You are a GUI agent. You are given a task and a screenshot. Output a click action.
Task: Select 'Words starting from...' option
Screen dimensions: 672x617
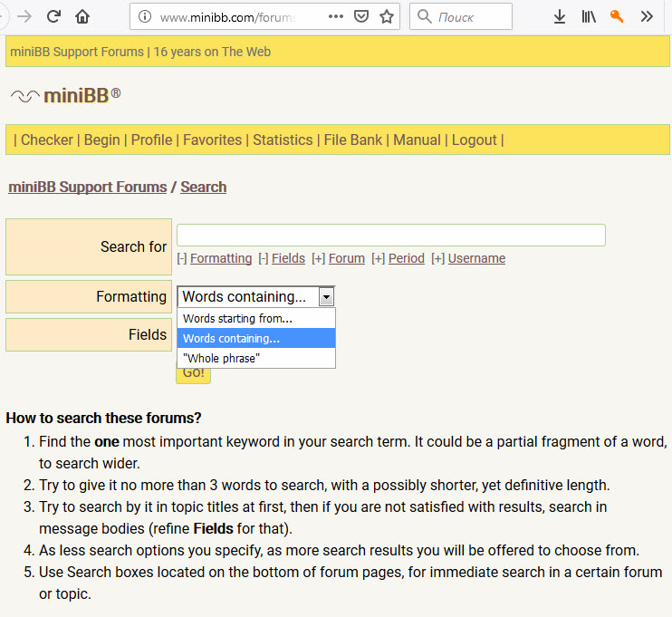(x=256, y=319)
